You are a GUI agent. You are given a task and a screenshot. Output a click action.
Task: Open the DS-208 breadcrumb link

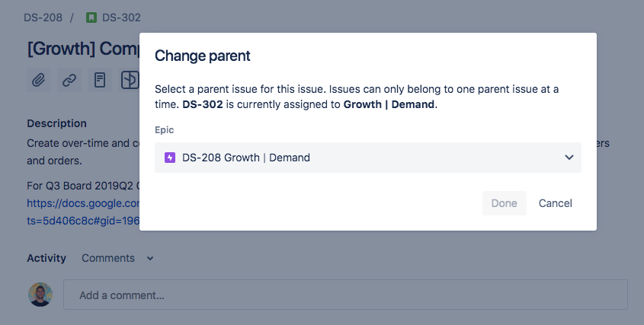43,18
